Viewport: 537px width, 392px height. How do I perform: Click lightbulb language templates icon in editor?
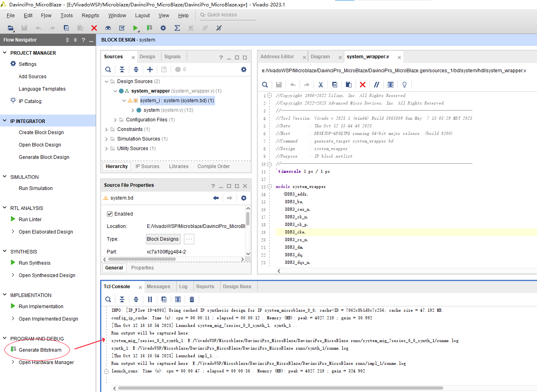pos(405,85)
